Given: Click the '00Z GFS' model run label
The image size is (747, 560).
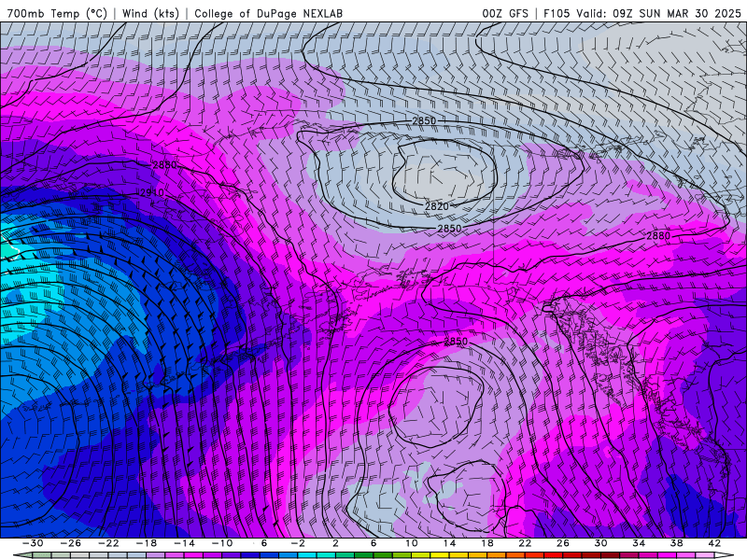Looking at the screenshot, I should tap(505, 13).
